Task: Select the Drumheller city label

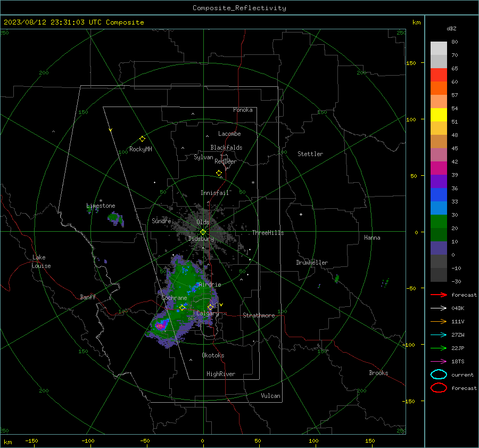Action: (312, 263)
